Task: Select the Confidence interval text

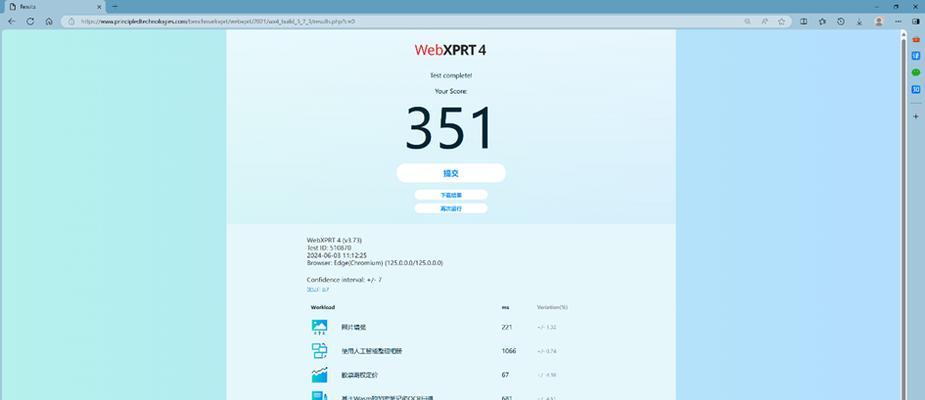Action: (344, 280)
